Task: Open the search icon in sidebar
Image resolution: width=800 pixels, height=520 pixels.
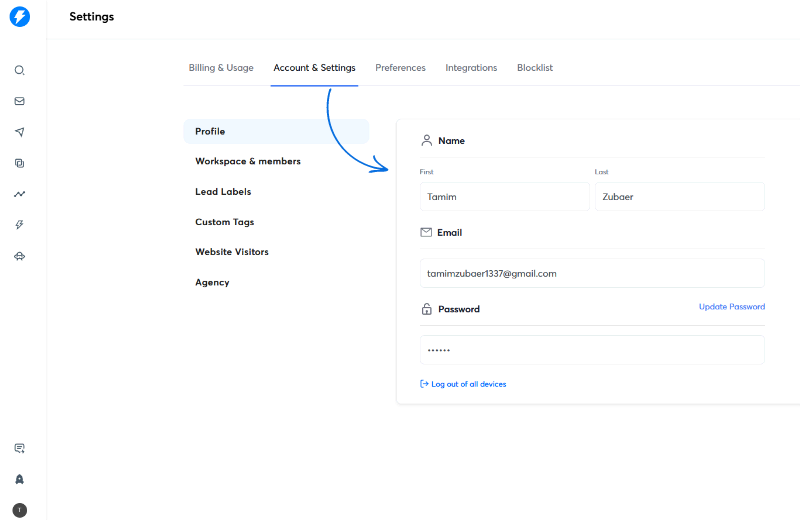Action: tap(19, 71)
